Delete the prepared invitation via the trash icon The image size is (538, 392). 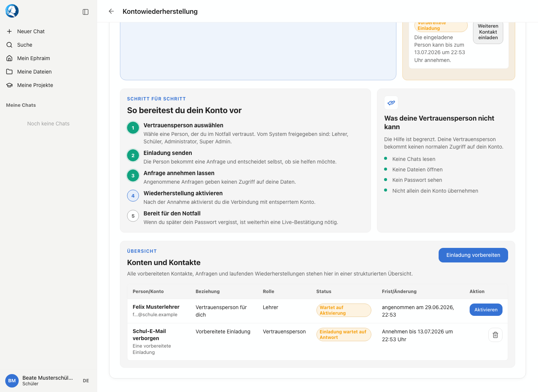pos(495,335)
